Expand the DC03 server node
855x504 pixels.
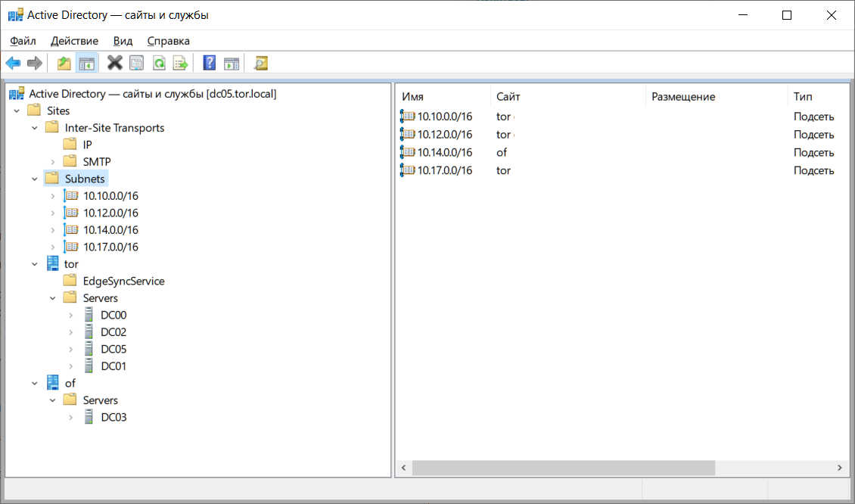[x=71, y=417]
